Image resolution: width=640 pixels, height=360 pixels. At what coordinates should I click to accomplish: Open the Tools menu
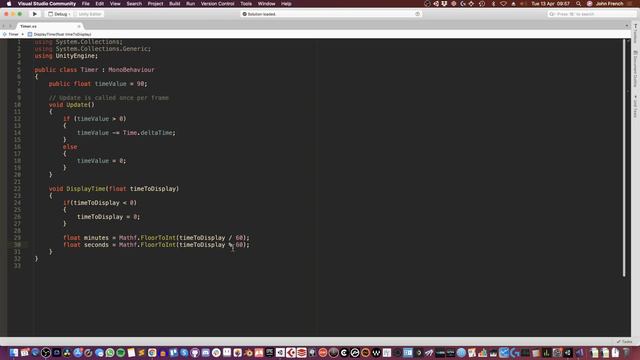(x=246, y=4)
